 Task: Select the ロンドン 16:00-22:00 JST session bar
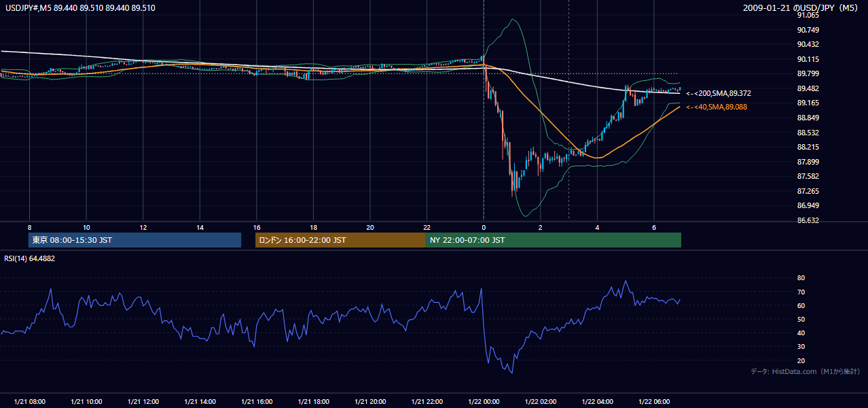coord(340,240)
